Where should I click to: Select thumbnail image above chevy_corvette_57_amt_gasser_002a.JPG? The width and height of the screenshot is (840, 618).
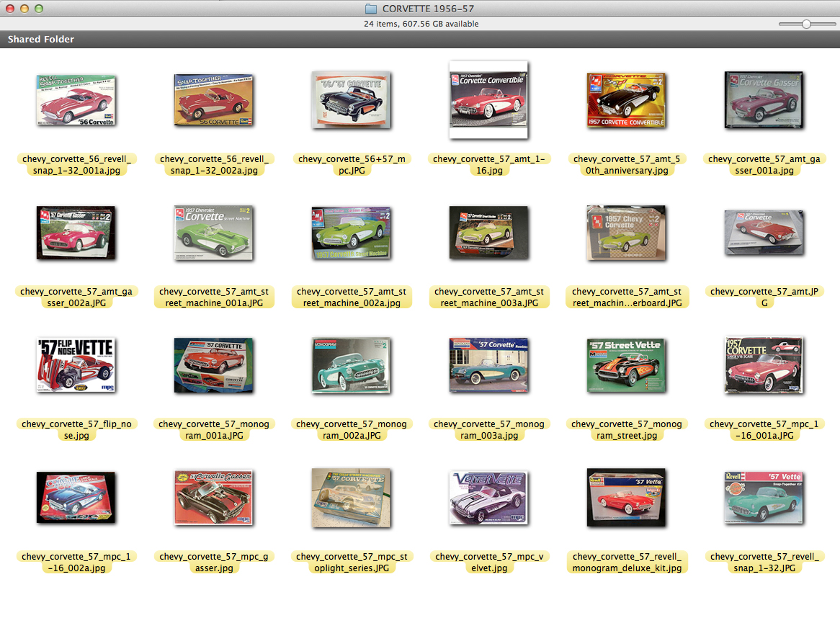coord(76,233)
